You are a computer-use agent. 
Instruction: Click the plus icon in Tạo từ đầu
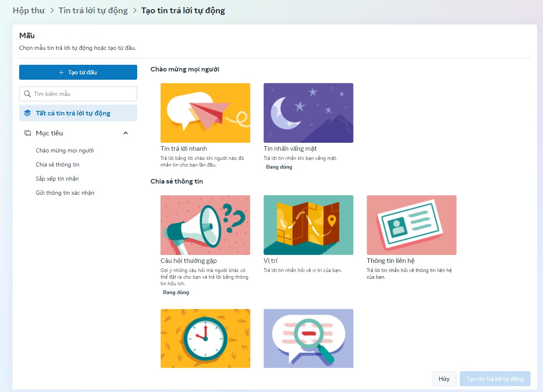tap(61, 72)
